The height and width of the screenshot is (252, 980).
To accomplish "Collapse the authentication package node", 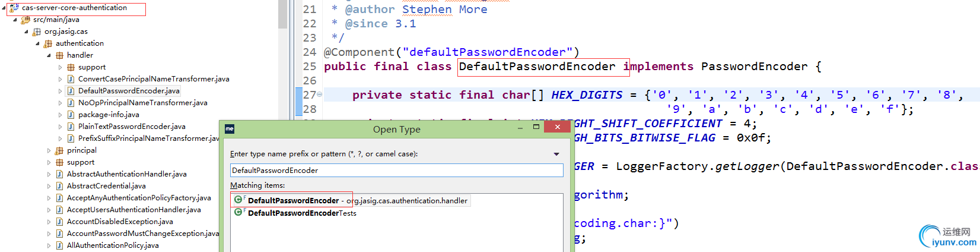I will tap(37, 43).
